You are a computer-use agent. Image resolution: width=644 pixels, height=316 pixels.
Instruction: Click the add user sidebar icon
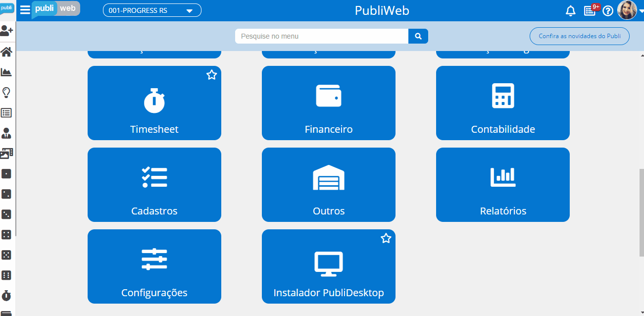click(x=6, y=31)
